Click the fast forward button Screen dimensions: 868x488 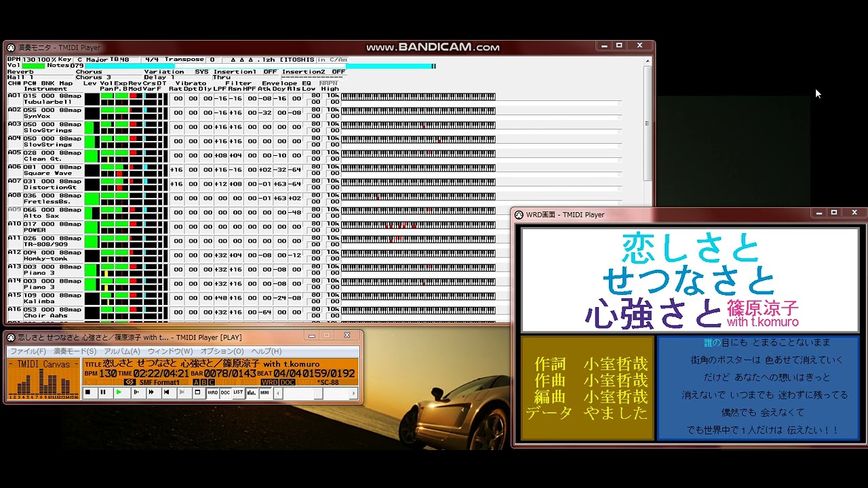click(151, 392)
